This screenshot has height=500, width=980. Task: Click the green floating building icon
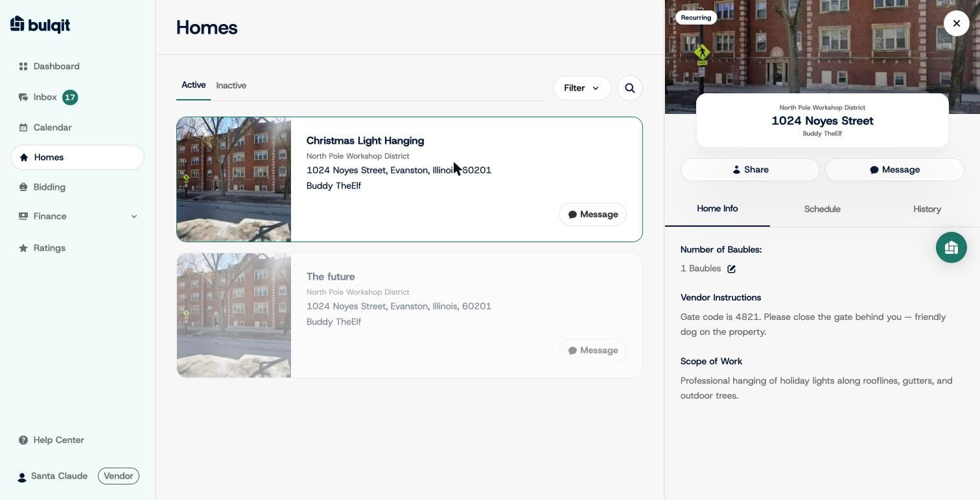tap(951, 247)
